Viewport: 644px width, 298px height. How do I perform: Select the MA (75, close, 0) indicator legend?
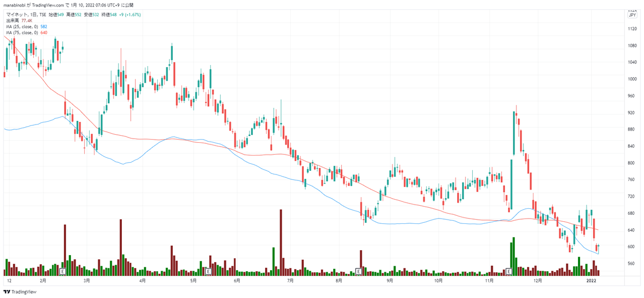point(21,33)
